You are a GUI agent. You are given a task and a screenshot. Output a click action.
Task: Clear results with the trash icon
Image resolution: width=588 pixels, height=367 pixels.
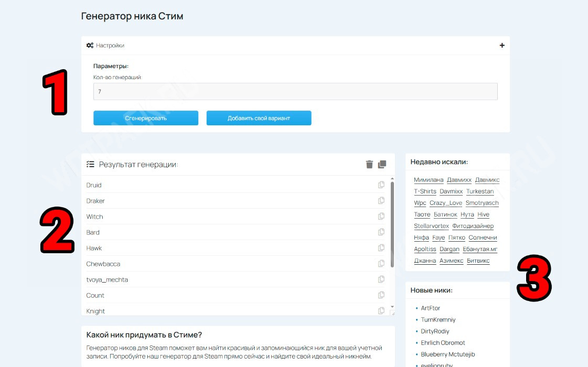tap(369, 164)
